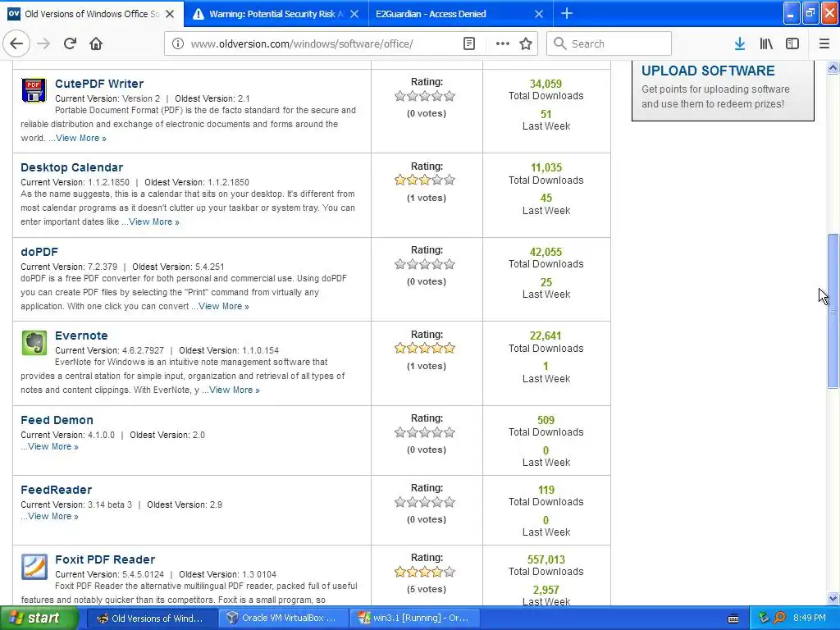Switch to Oracle VM VirtualBox taskbar button
This screenshot has height=630, width=840.
point(283,619)
